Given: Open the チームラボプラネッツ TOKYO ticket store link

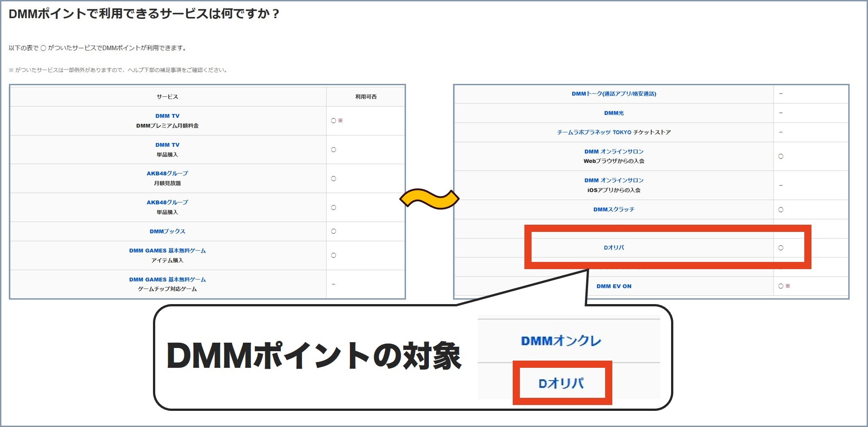Looking at the screenshot, I should tap(613, 132).
